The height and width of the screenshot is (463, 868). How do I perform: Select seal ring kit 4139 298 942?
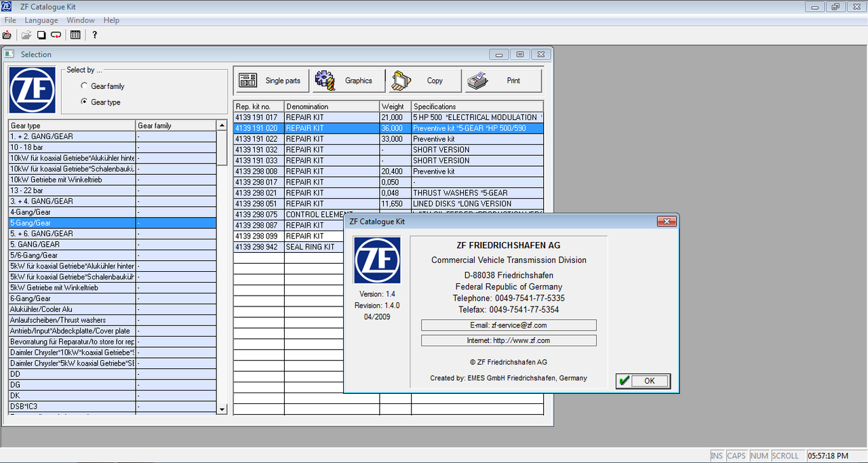coord(289,247)
